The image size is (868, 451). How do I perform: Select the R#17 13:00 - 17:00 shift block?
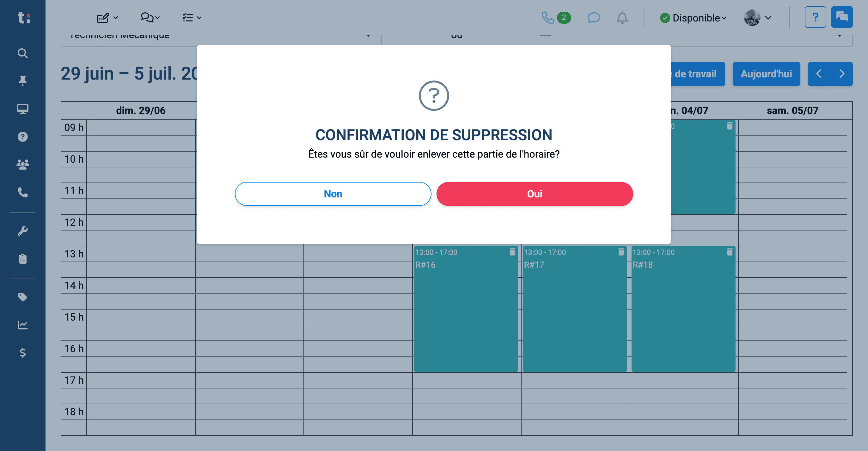pos(574,309)
